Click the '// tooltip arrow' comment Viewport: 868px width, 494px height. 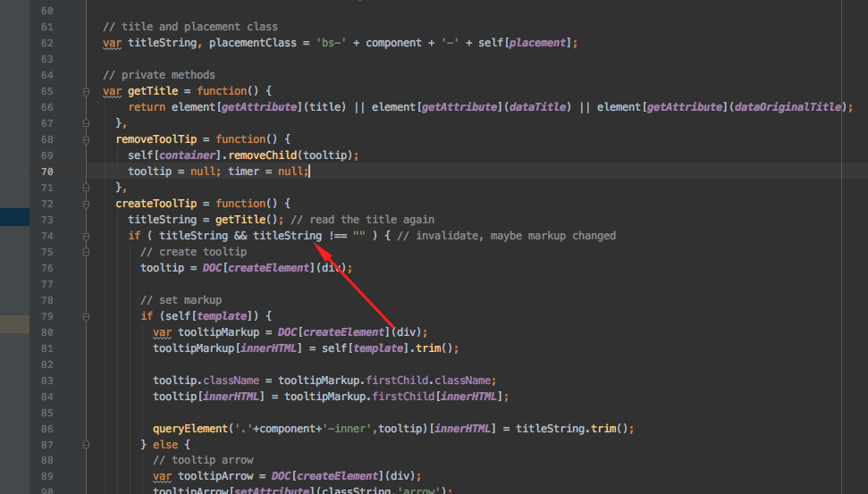coord(203,460)
